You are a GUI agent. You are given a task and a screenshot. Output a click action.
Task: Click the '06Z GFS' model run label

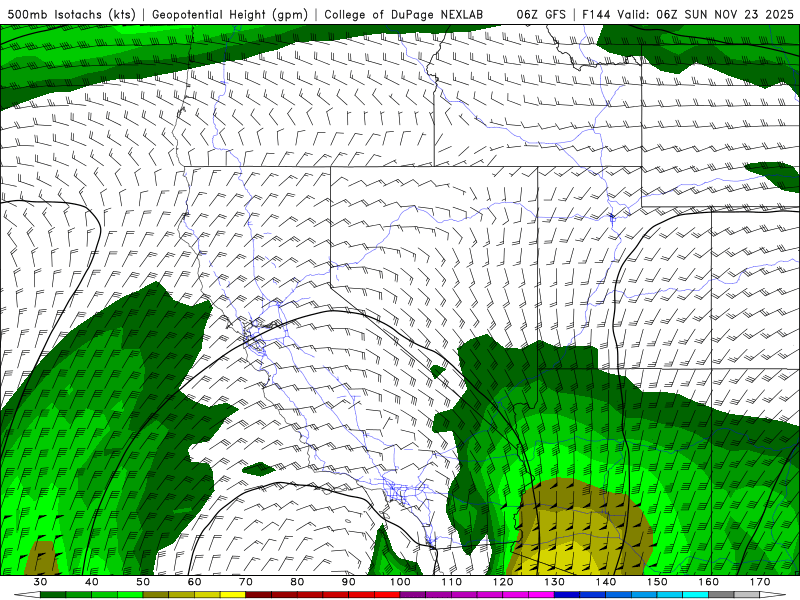541,14
